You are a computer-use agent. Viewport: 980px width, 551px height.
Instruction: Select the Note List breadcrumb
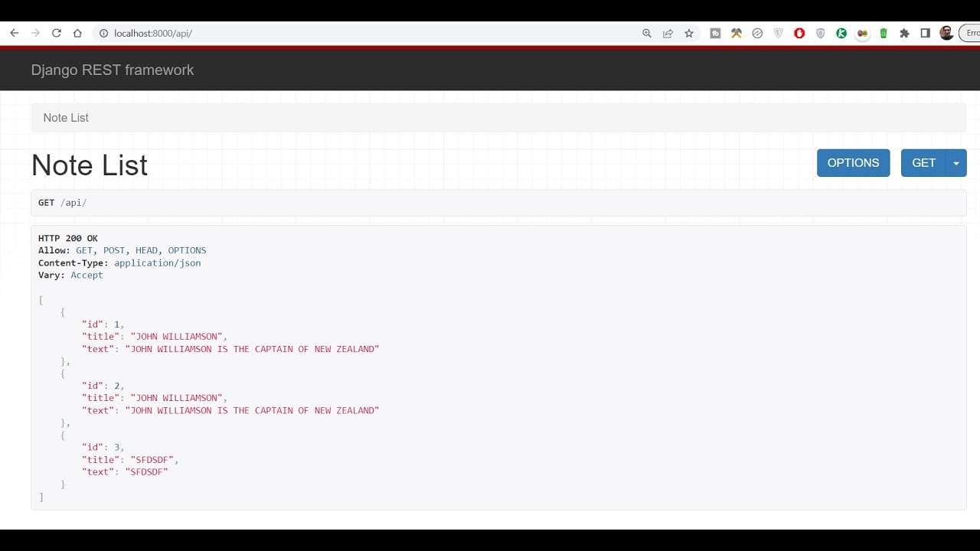[66, 118]
